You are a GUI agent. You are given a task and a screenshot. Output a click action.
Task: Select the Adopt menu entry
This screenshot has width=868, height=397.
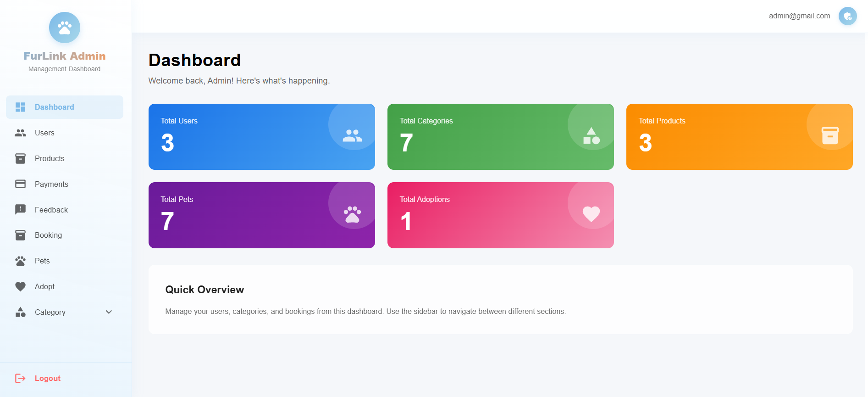(x=65, y=286)
